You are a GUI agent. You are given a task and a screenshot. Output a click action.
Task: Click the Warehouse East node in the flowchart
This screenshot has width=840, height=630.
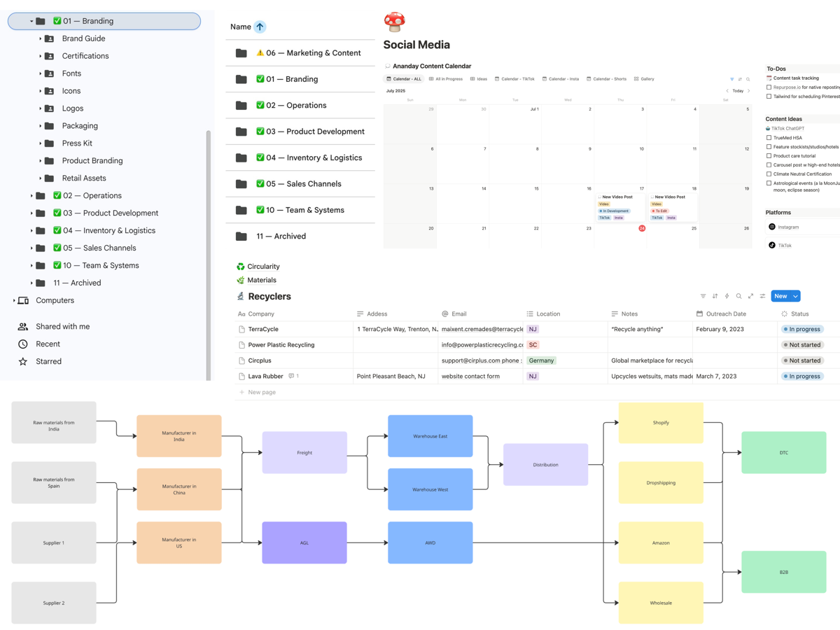click(430, 436)
